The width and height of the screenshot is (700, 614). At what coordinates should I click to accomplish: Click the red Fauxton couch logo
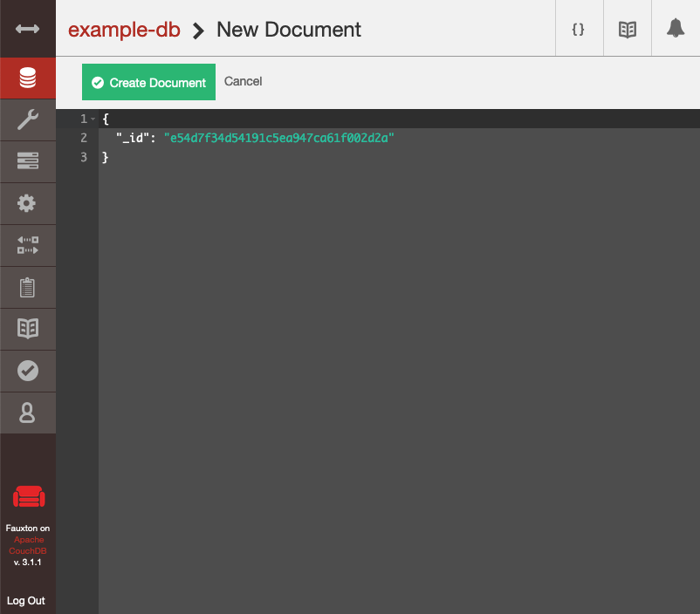pos(28,496)
